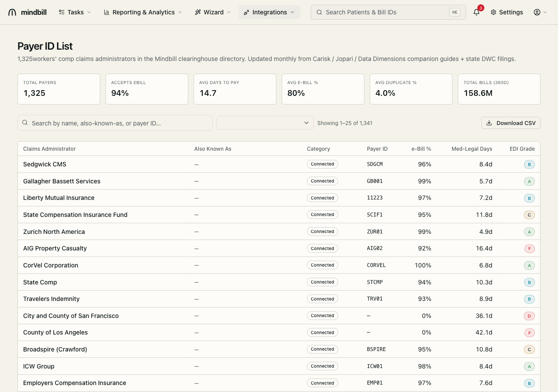The image size is (558, 392).
Task: Click EDI grade C badge for Broadspire (Crawford)
Action: coord(529,349)
